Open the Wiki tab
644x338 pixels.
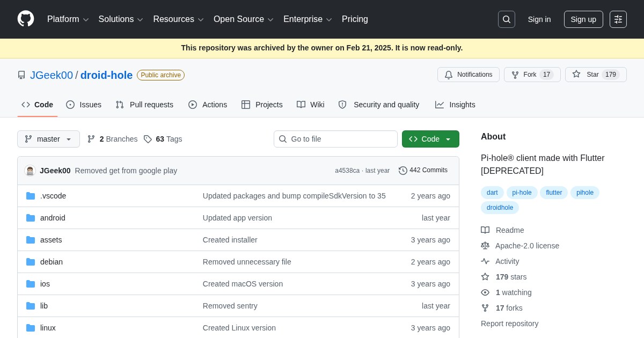point(311,105)
